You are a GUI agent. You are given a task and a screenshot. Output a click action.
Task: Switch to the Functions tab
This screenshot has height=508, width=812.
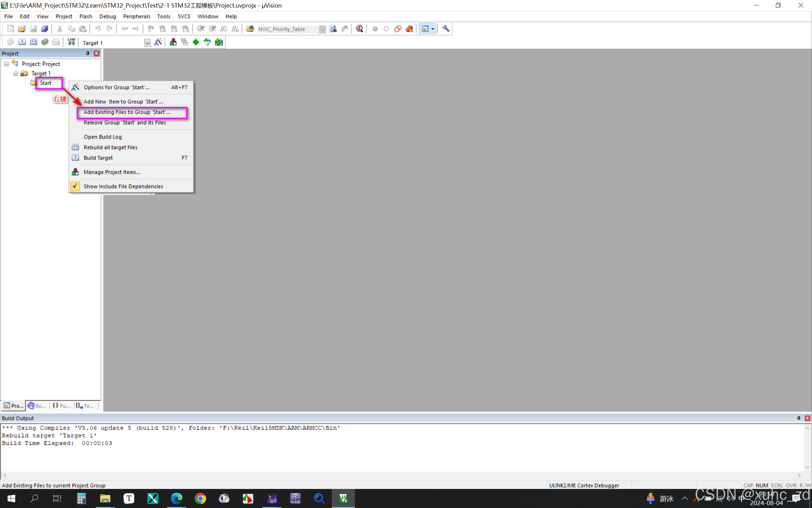tap(62, 406)
